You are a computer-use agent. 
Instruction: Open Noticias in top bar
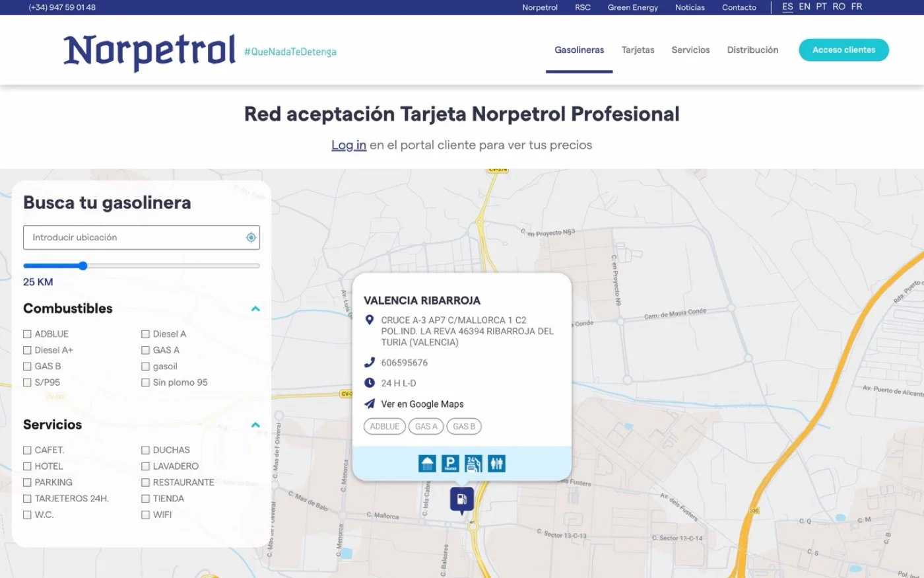coord(690,7)
